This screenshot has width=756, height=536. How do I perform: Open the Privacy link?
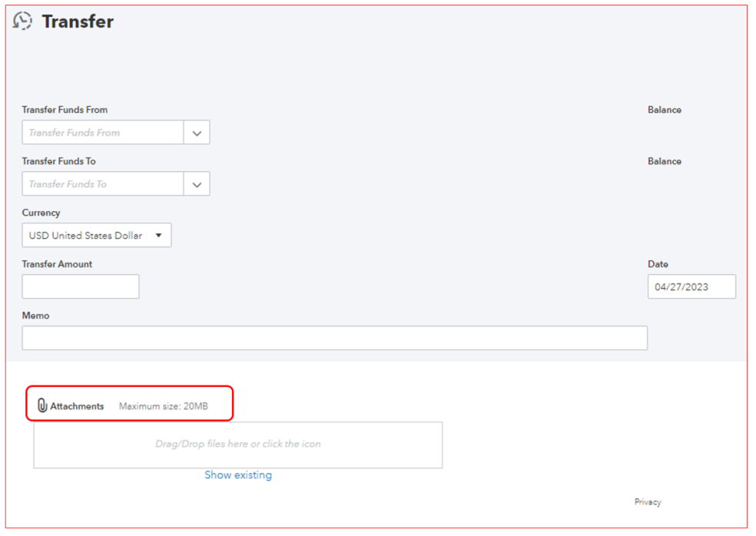pyautogui.click(x=648, y=501)
